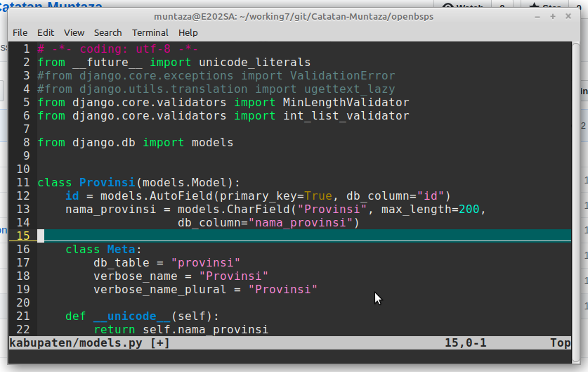Viewport: 588px width, 372px height.
Task: Open the View menu
Action: coord(74,32)
